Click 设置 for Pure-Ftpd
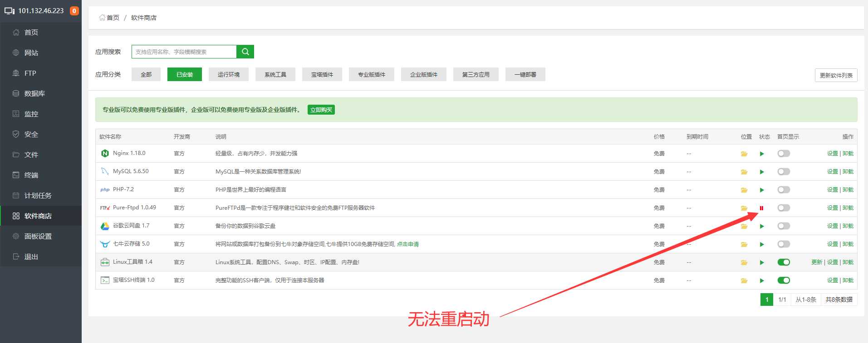This screenshot has width=868, height=343. click(x=833, y=208)
